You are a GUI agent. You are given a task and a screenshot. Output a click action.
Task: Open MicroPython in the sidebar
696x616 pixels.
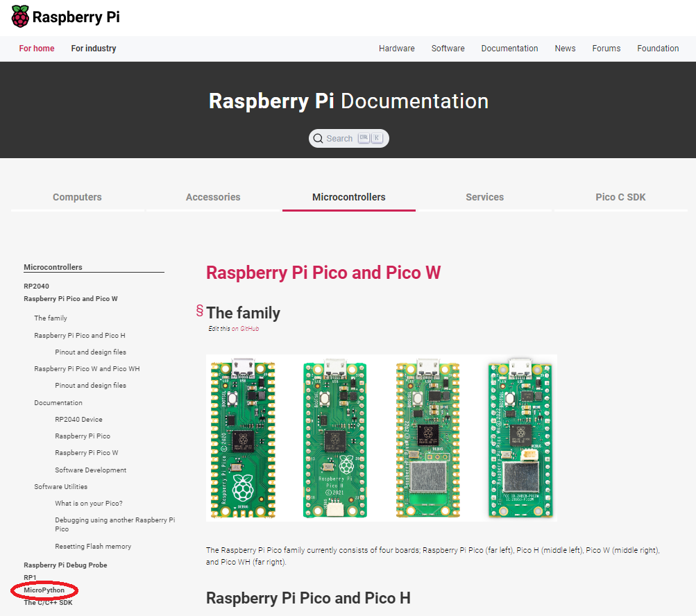pos(44,590)
